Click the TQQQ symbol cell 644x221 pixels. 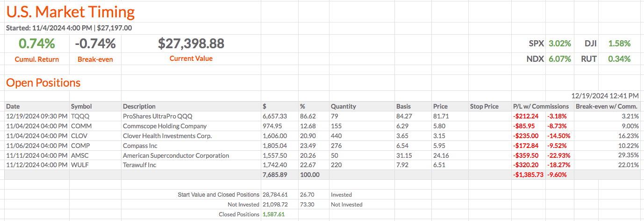pos(79,116)
